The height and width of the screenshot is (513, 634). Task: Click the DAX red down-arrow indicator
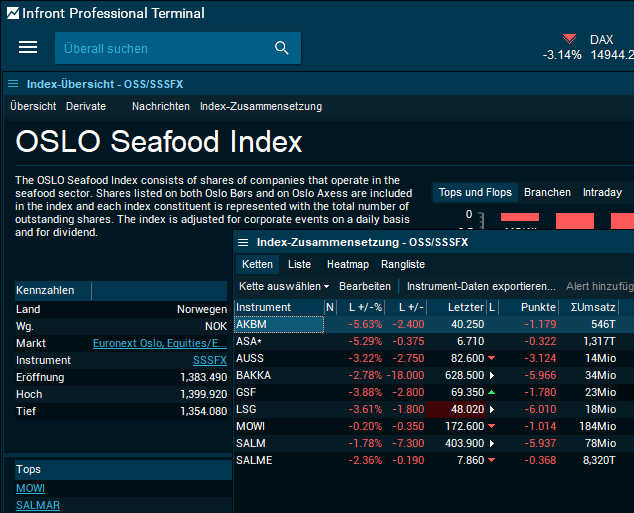569,39
